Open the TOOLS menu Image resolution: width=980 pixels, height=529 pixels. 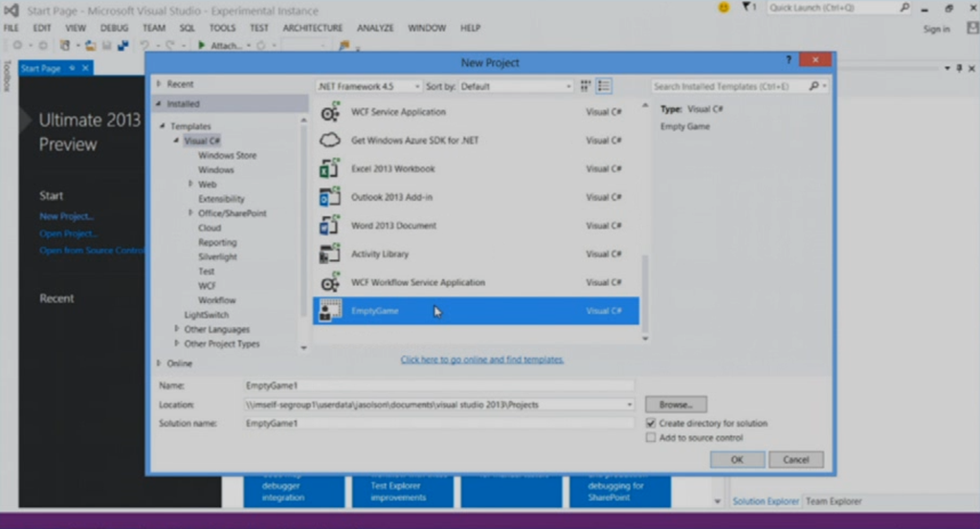point(222,28)
